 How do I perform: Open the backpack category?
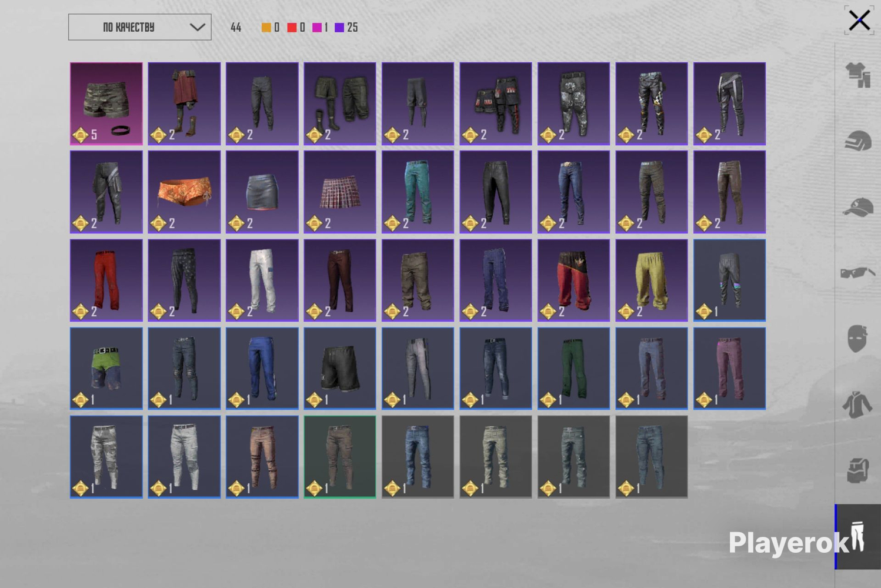coord(858,470)
